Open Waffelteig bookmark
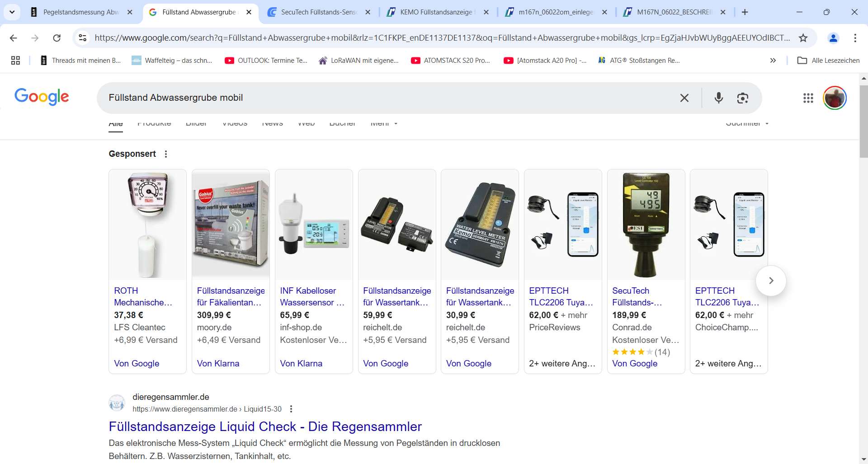 click(x=172, y=60)
